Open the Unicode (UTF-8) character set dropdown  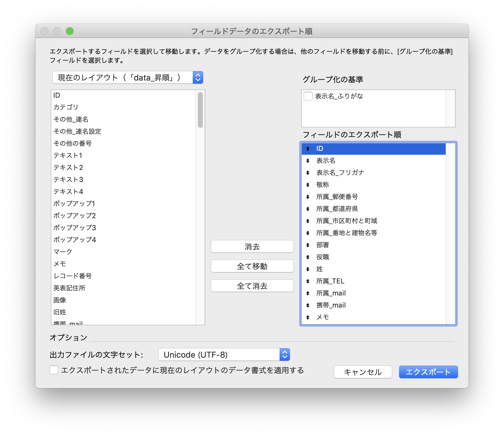coord(224,355)
